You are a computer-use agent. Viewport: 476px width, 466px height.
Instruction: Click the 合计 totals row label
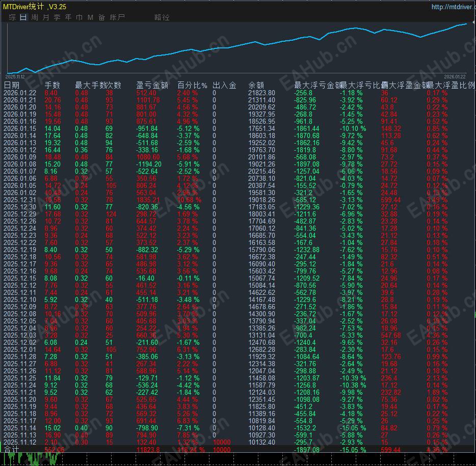pos(11,450)
